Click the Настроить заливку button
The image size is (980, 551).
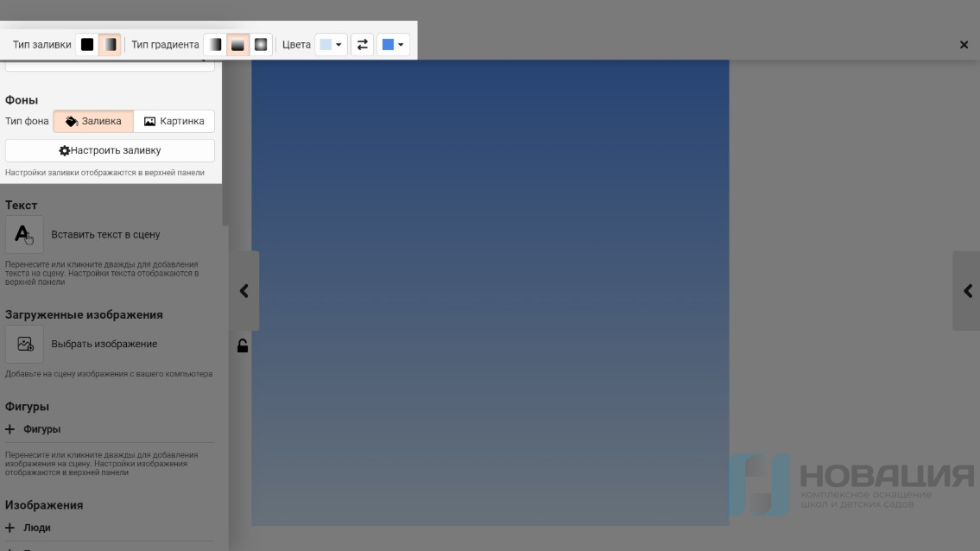[110, 150]
